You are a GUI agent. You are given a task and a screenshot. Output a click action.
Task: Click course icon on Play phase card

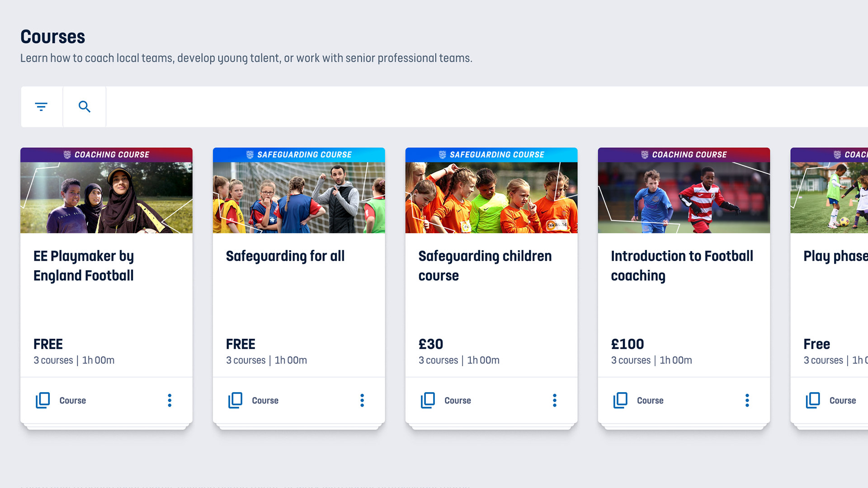(813, 400)
